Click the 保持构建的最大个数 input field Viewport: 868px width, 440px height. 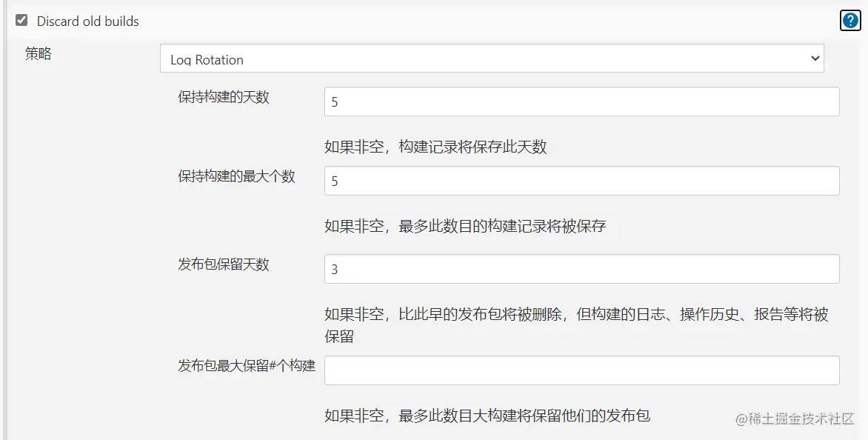(x=582, y=181)
